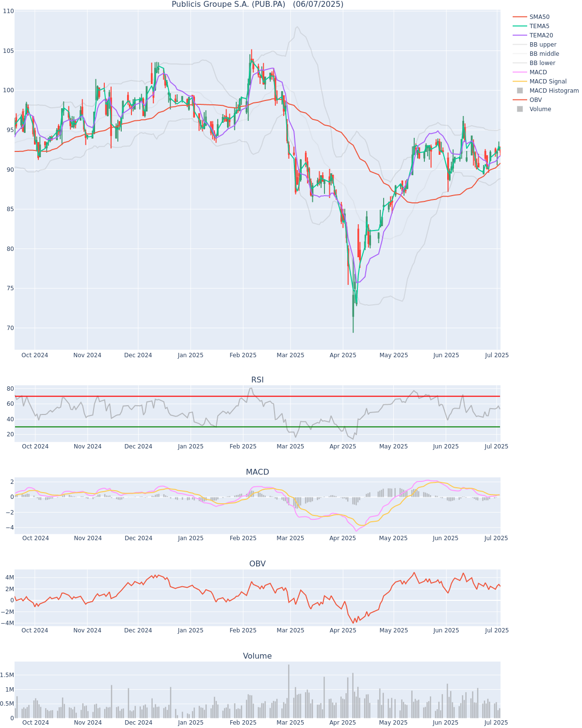Click Jul 2025 label under price chart
582x728 pixels.
click(497, 355)
